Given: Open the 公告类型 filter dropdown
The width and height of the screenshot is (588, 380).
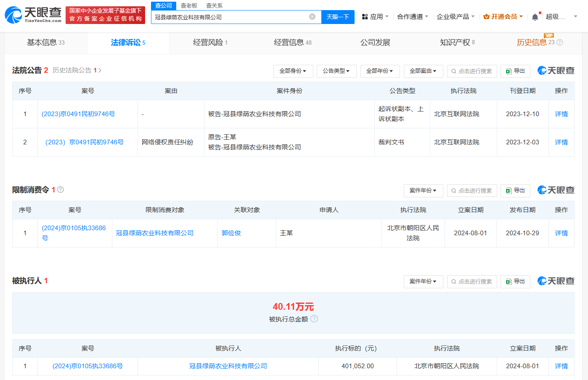Looking at the screenshot, I should tap(336, 71).
